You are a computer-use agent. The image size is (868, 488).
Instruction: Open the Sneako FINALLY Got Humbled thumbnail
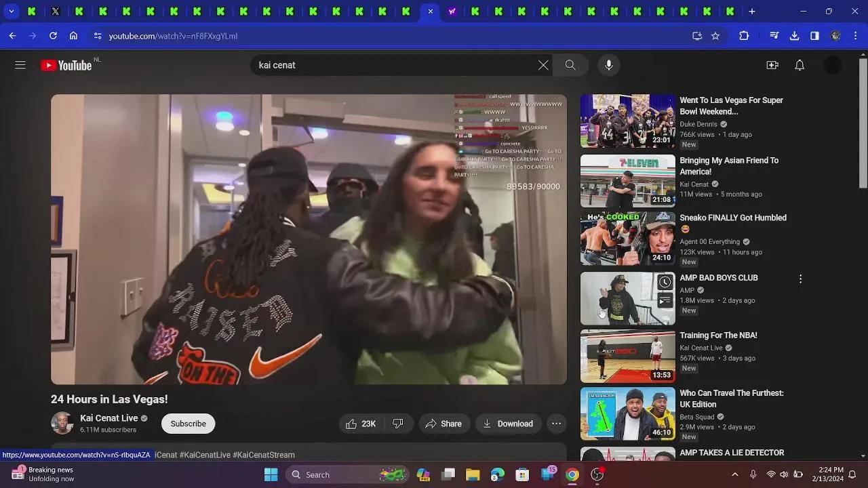click(628, 239)
